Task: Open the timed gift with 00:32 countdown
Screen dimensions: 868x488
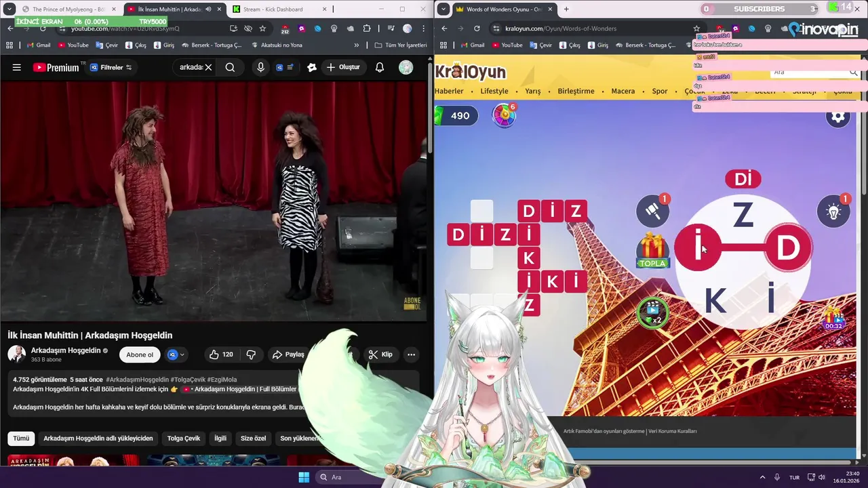Action: (833, 319)
